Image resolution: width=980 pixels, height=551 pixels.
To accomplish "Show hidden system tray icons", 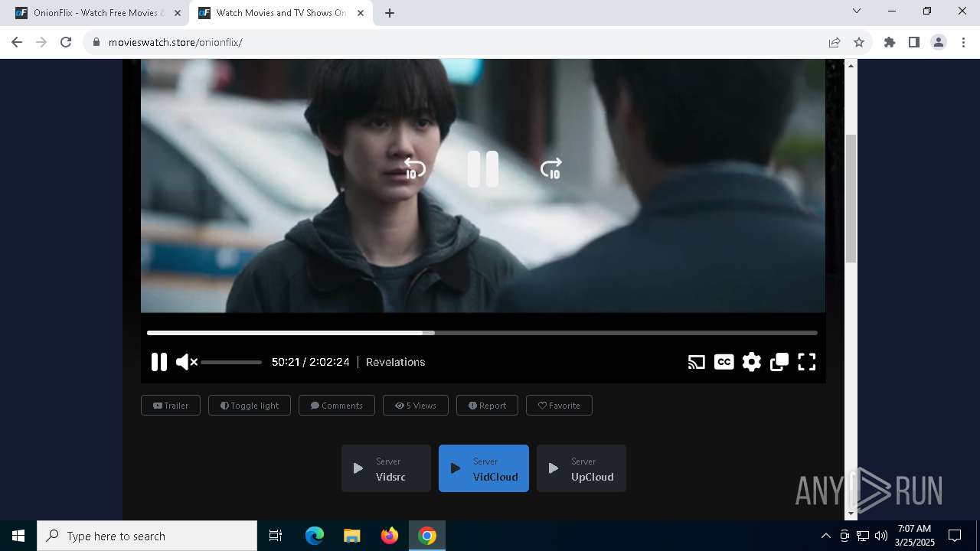I will (825, 536).
